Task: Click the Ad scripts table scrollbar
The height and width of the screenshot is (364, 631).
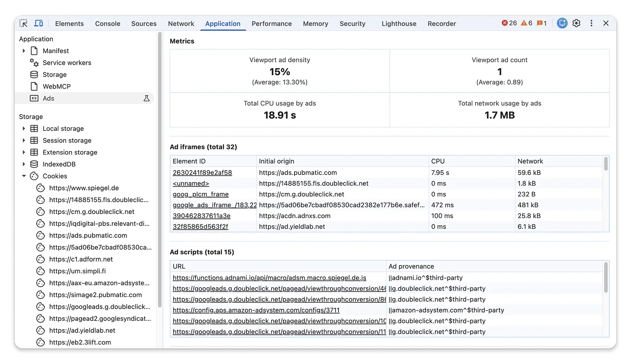Action: [606, 278]
